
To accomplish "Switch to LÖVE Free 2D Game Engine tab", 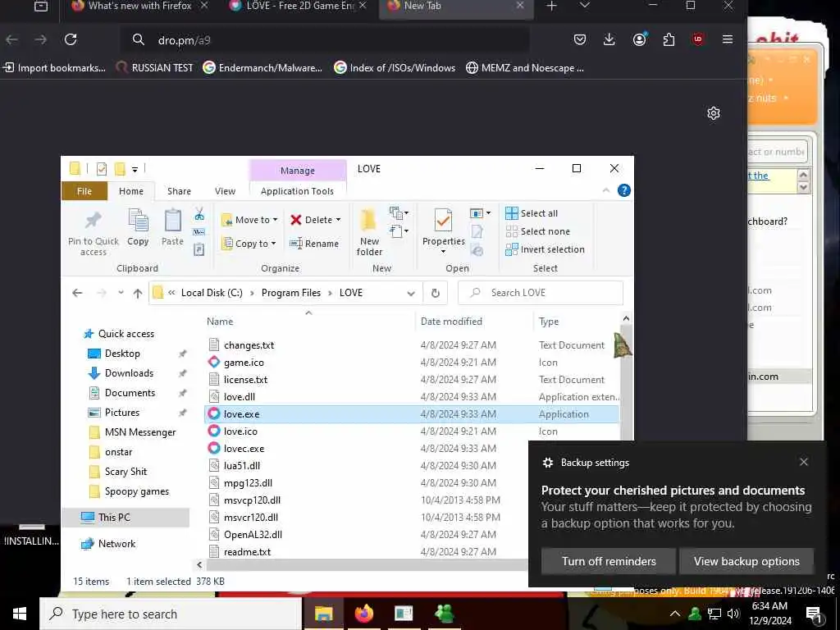I will (x=299, y=6).
